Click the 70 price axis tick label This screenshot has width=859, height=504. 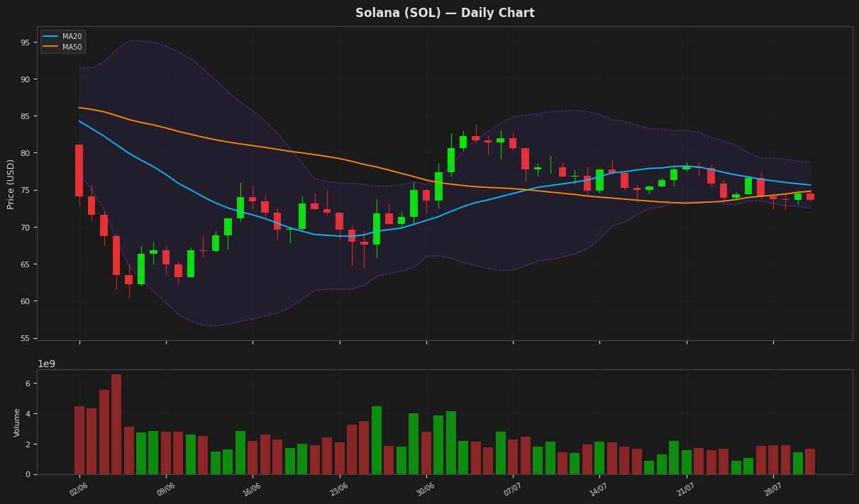(x=25, y=228)
